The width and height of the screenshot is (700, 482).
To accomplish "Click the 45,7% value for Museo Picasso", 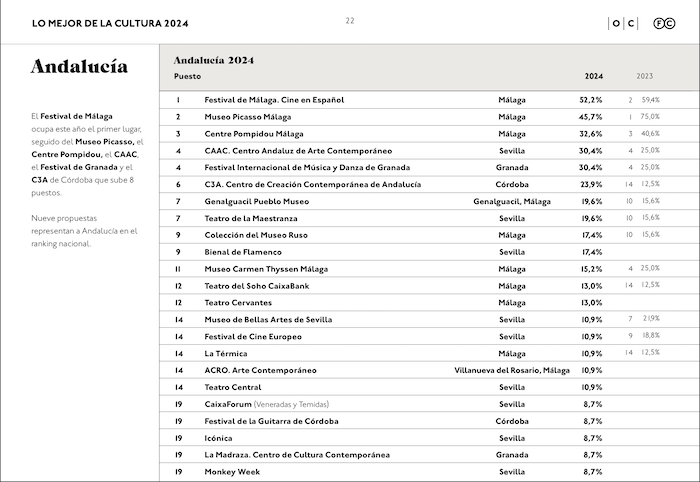I will tap(591, 117).
